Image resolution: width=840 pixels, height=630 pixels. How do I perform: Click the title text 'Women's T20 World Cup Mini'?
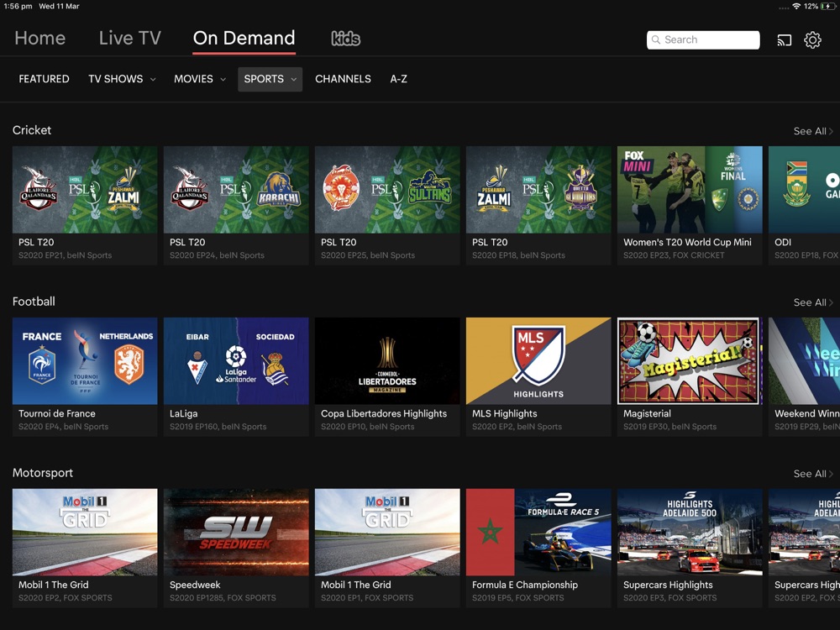(x=687, y=242)
